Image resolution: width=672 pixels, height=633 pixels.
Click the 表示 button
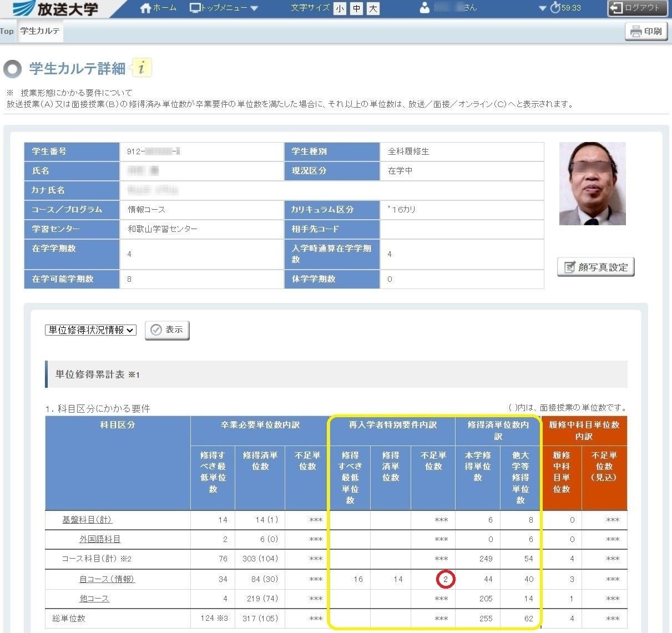click(x=167, y=330)
